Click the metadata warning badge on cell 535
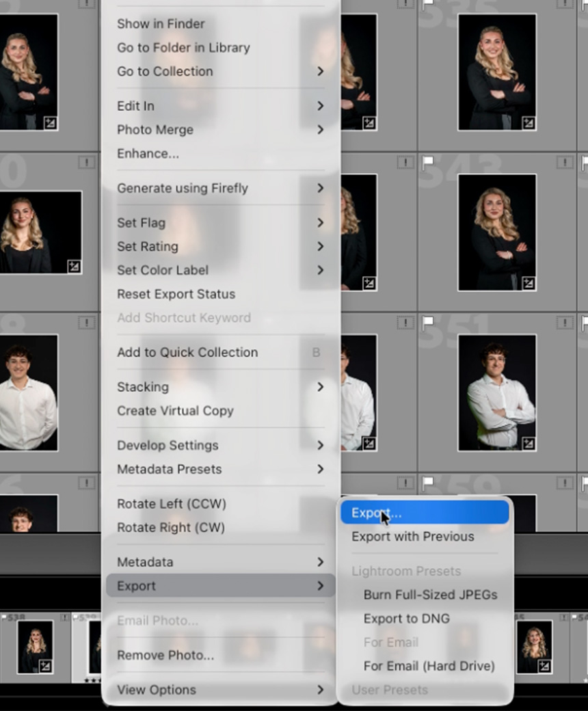 565,3
